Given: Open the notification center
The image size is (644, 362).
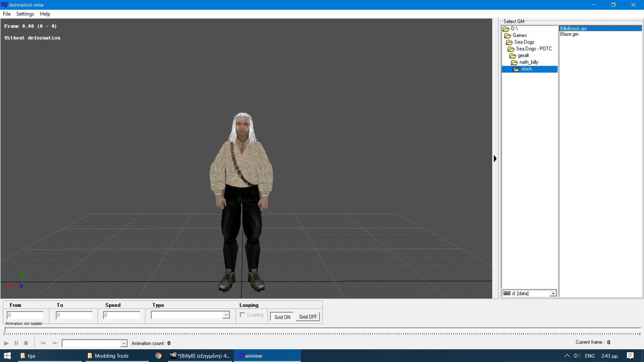Looking at the screenshot, I should pos(630,356).
